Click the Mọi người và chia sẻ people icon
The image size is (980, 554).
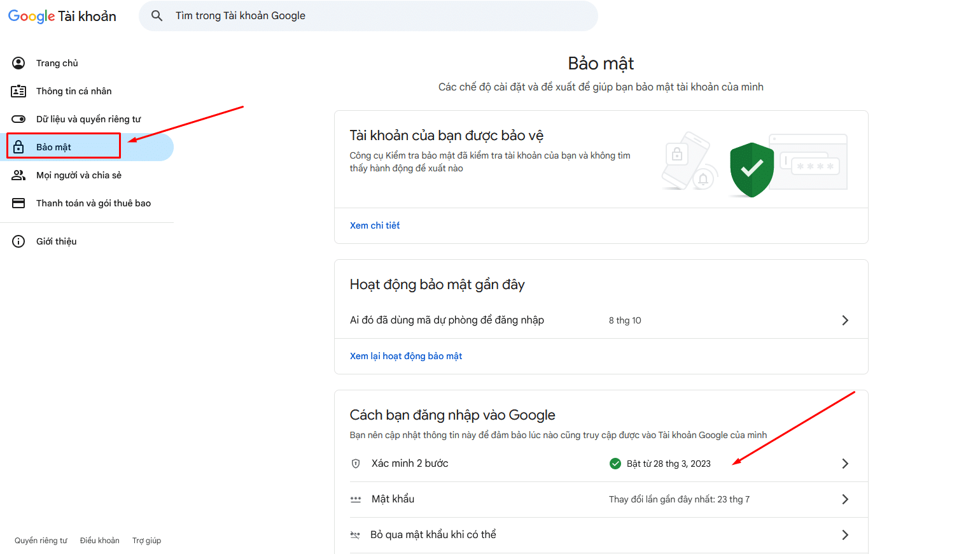pos(18,175)
